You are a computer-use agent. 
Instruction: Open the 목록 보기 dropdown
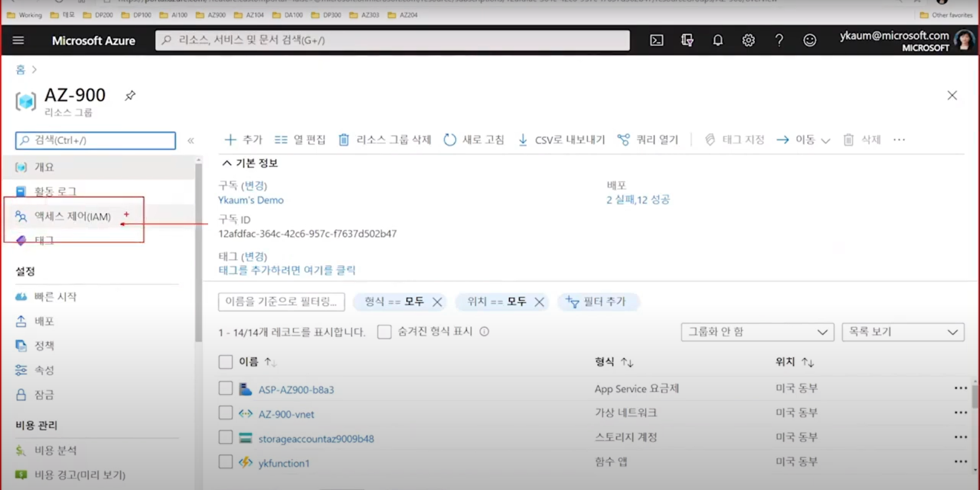(x=903, y=332)
